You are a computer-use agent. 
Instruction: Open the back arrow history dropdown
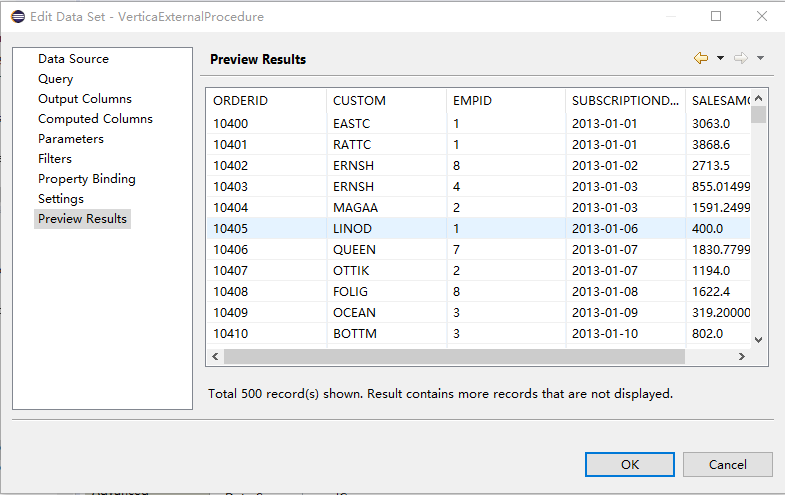pyautogui.click(x=720, y=59)
